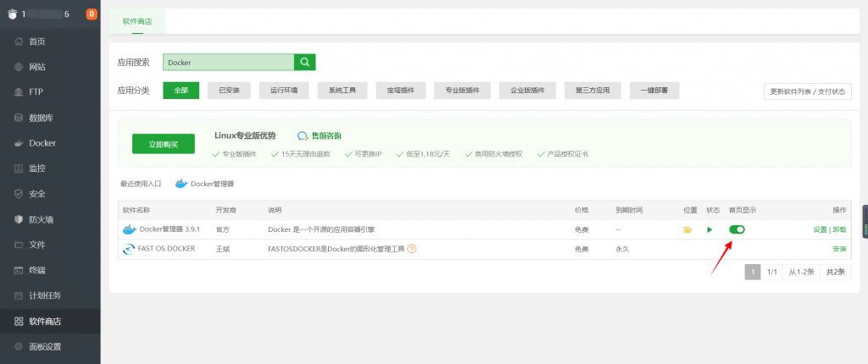Click 卸载 to uninstall Docker管理器
The height and width of the screenshot is (364, 868).
tap(840, 229)
